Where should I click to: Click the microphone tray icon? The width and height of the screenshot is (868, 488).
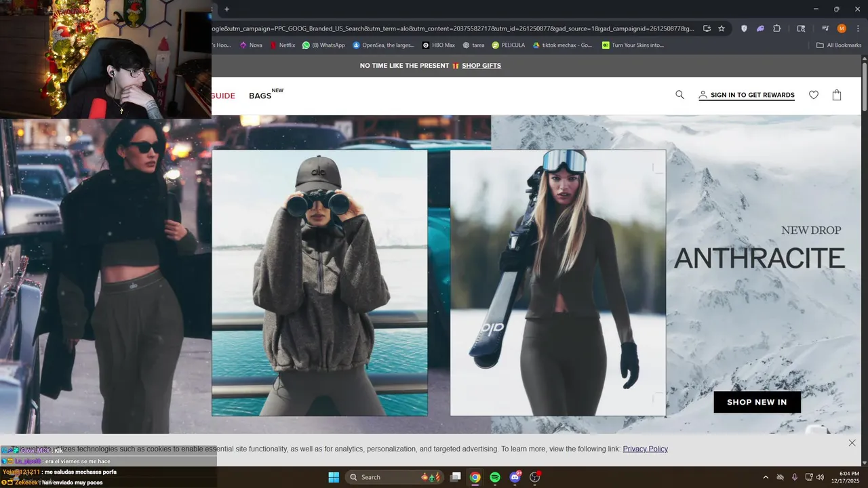[795, 477]
